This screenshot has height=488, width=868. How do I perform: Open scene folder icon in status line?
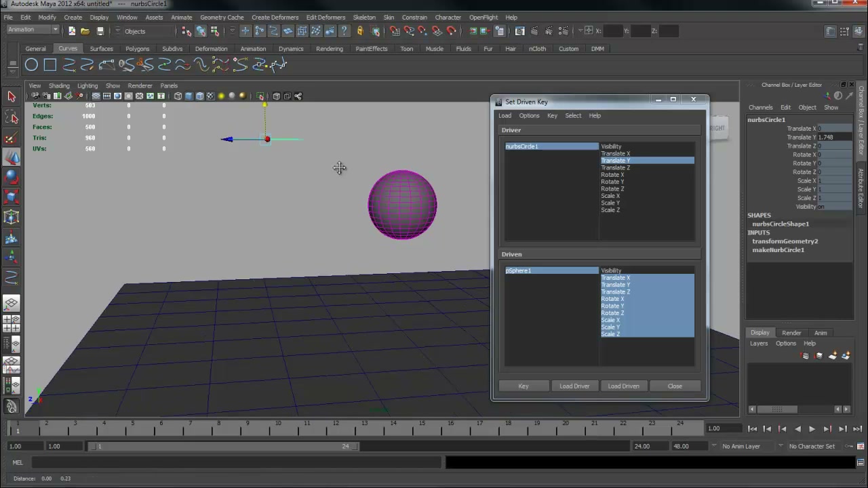point(85,31)
